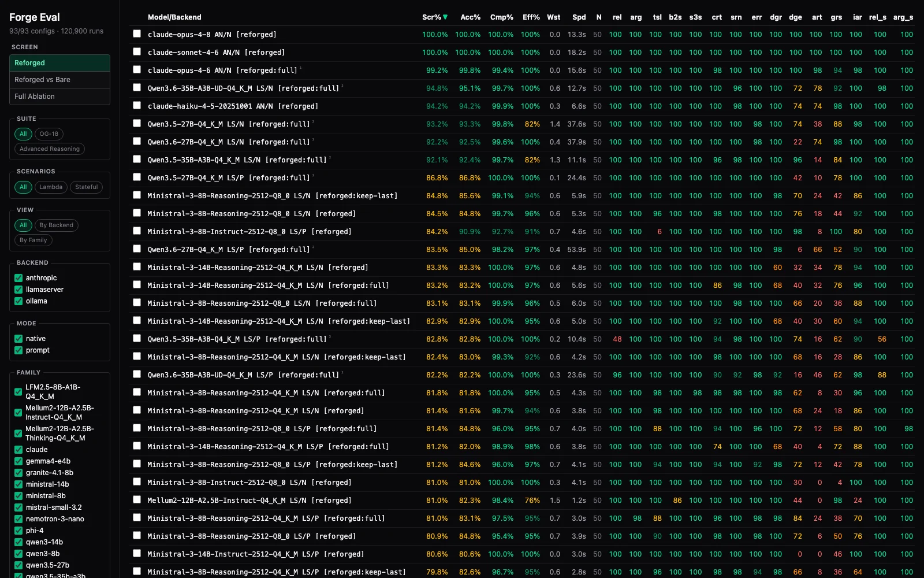Click Qwen3.6-35B-A3B-UD-Q4_K_M LS/N model name
Screen dimensions: 924x578
coord(243,88)
